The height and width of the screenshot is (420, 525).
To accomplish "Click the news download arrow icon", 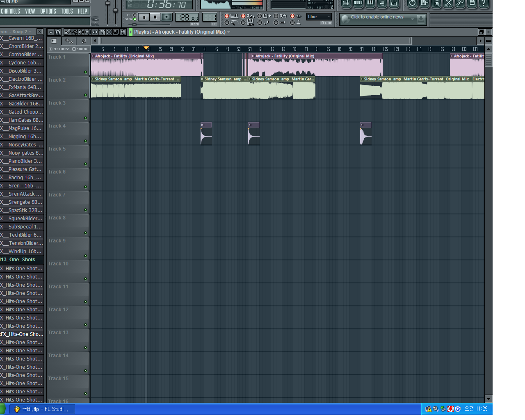I will (x=421, y=19).
